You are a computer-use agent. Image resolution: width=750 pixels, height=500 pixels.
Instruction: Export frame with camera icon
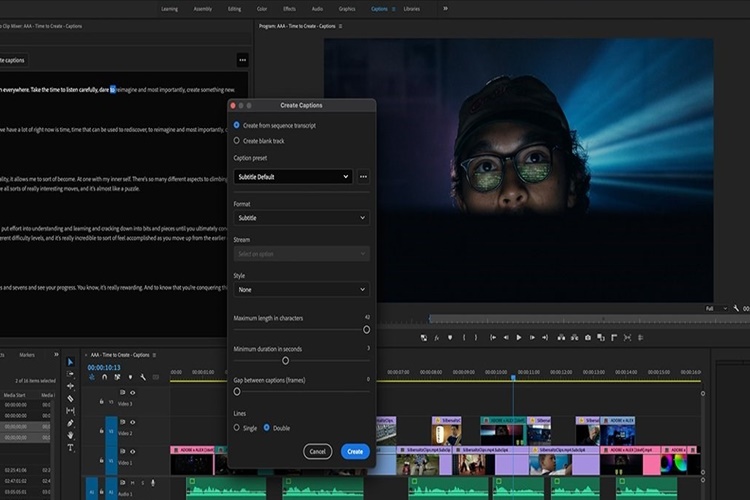coord(588,337)
